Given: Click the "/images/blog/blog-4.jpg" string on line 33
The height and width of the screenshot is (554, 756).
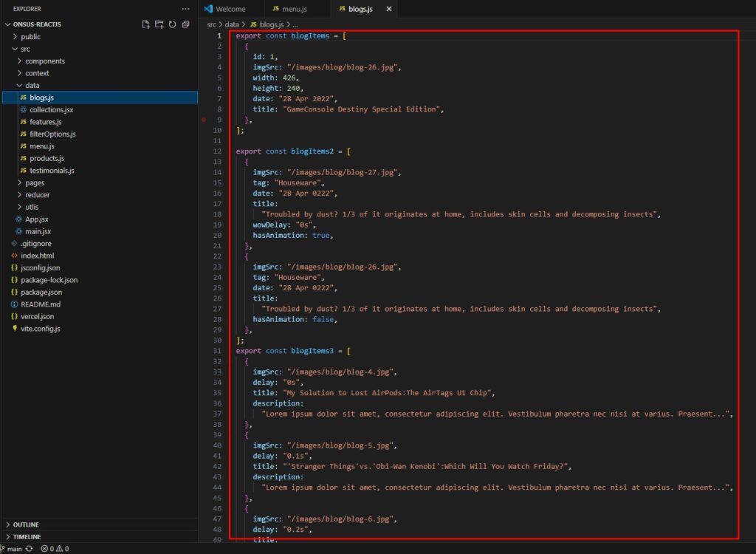Looking at the screenshot, I should pos(340,372).
